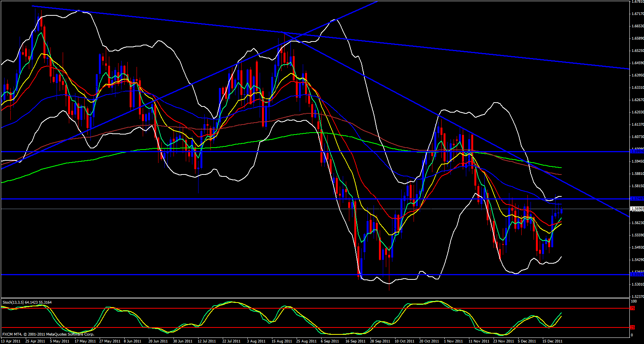
Task: Select the most recent candlestick on chart
Action: pyautogui.click(x=562, y=211)
